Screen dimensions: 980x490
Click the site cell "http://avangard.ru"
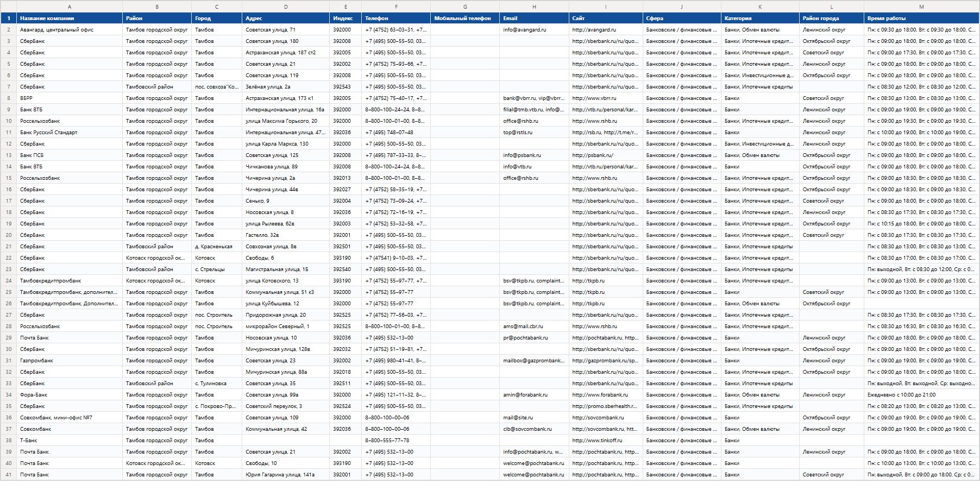tap(606, 30)
